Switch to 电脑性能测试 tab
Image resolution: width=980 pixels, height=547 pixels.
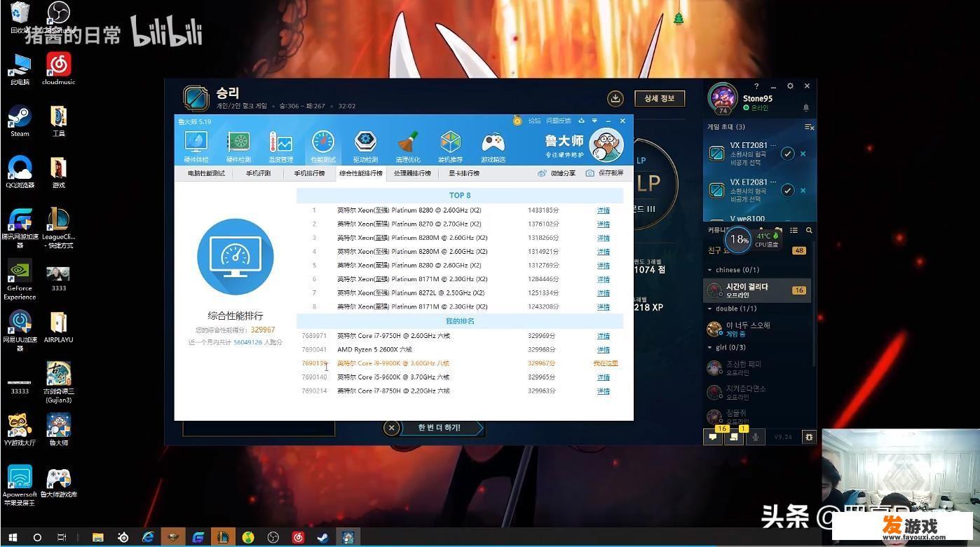coord(206,173)
